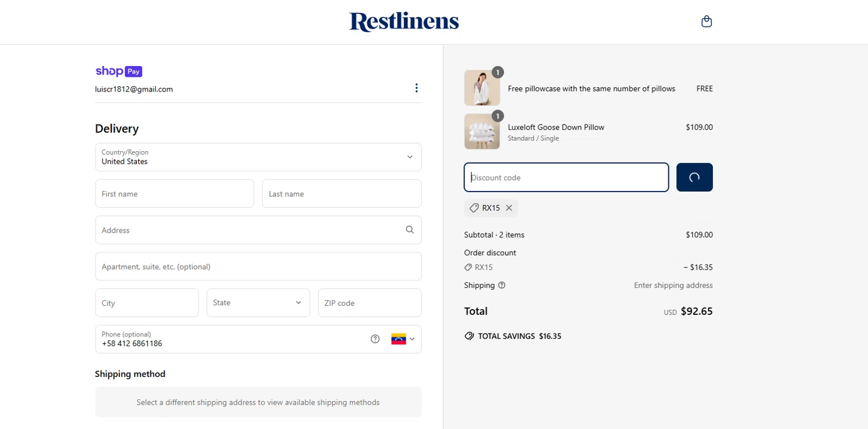Click the $109.00 pillow price
868x429 pixels.
click(x=699, y=127)
